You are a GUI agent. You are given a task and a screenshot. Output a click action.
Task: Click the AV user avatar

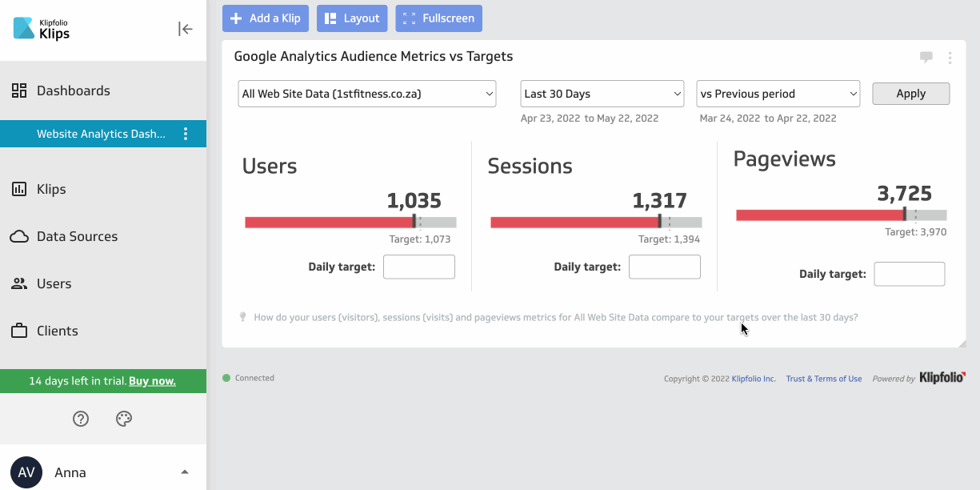[x=26, y=472]
